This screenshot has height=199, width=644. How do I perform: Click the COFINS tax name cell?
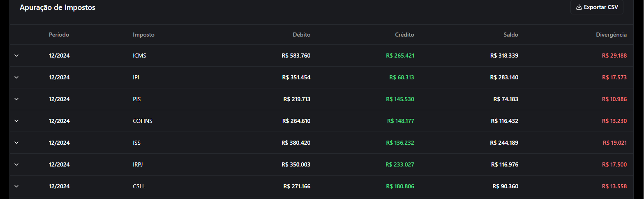[143, 121]
